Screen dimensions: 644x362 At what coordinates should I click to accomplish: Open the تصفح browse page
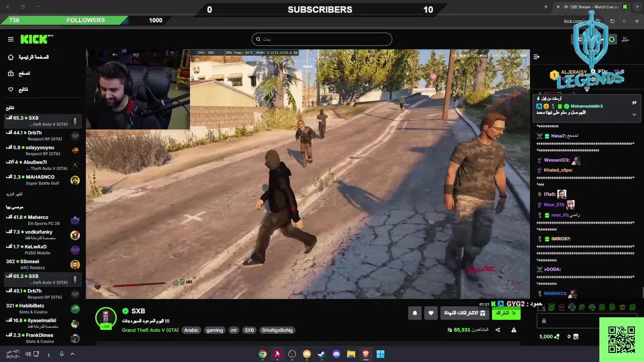point(19,73)
